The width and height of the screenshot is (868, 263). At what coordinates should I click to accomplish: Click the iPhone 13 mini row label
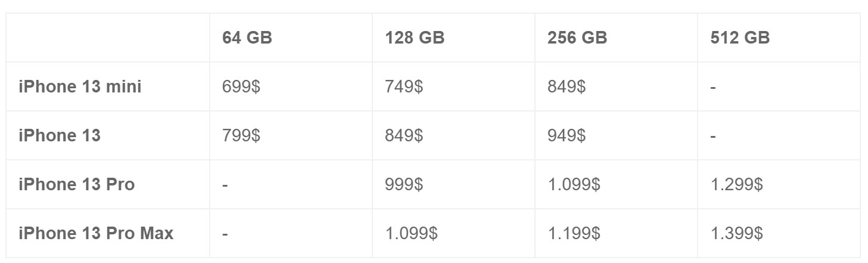point(80,86)
